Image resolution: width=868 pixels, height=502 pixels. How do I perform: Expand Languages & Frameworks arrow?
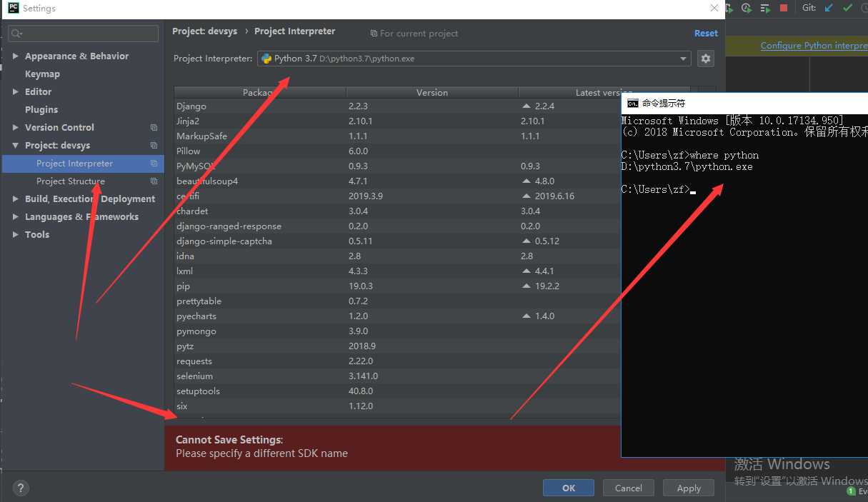[x=16, y=216]
